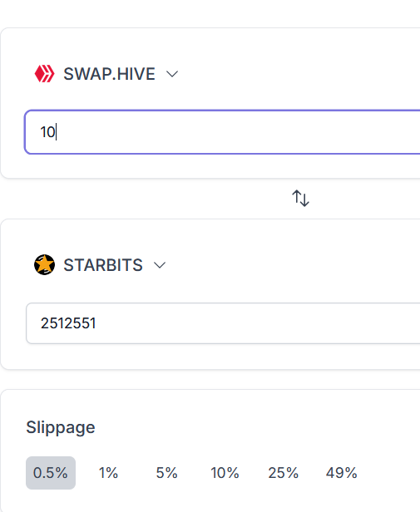Click the red Hive logo icon
The height and width of the screenshot is (512, 420).
pos(44,74)
